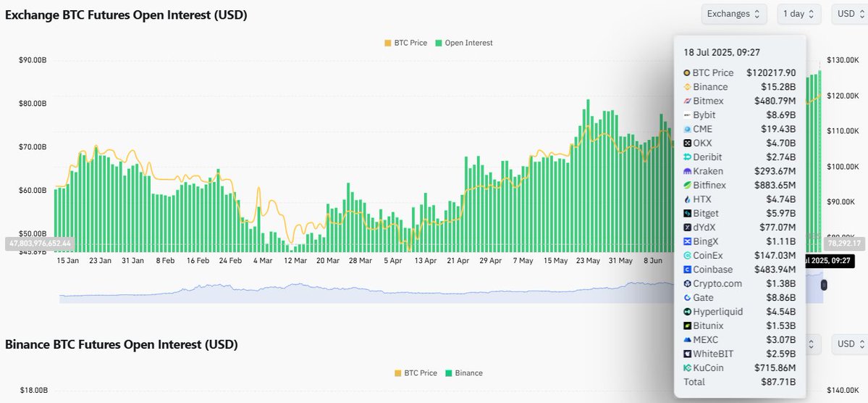Click the 15 Jan date axis label
The width and height of the screenshot is (868, 403).
coord(67,260)
